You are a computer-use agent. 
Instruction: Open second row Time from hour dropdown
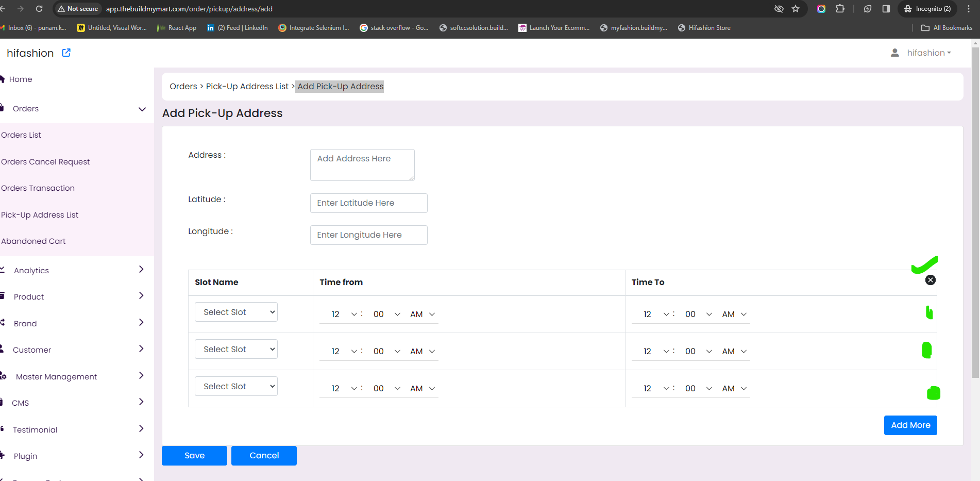tap(344, 351)
